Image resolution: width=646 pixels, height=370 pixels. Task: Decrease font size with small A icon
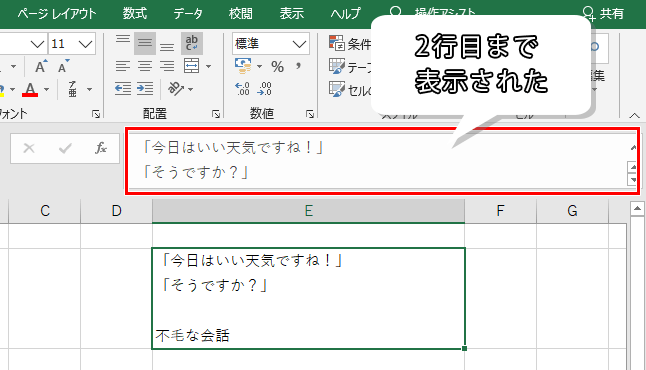click(63, 66)
